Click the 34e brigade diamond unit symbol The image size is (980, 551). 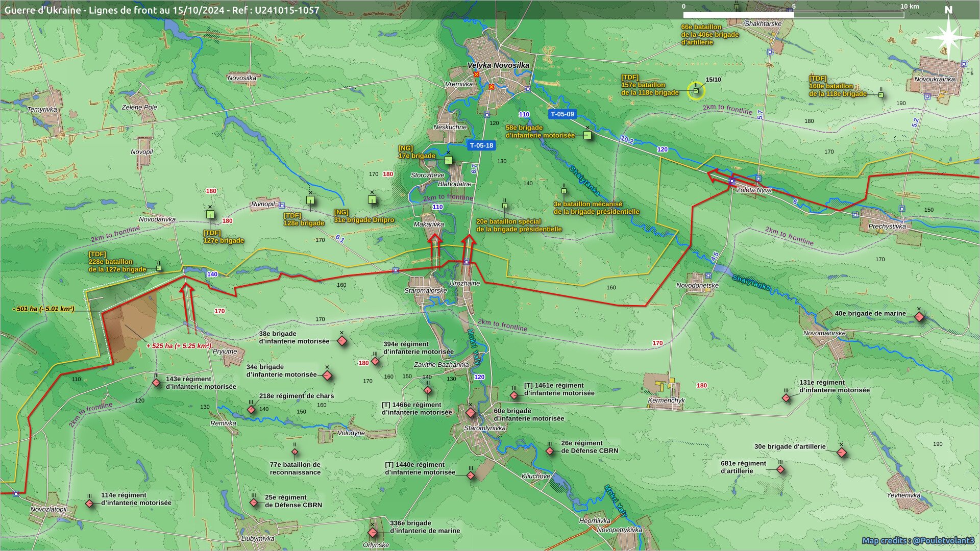point(328,375)
